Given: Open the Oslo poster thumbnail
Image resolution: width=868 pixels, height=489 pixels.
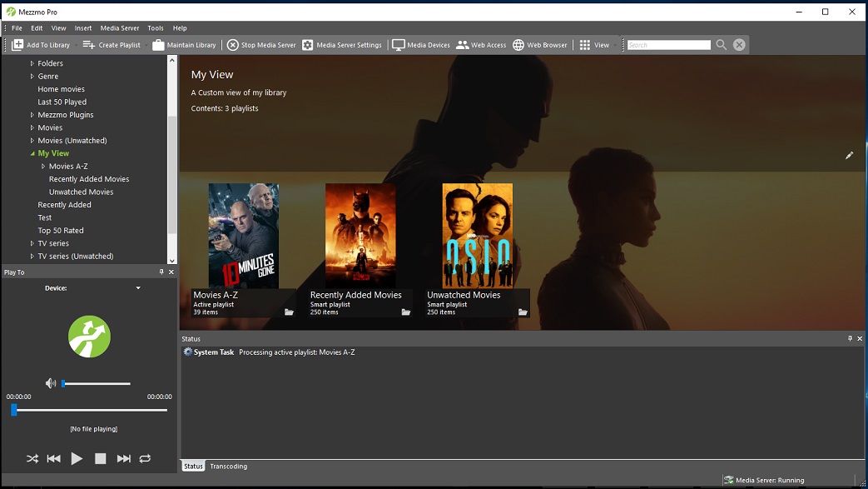Looking at the screenshot, I should point(477,236).
